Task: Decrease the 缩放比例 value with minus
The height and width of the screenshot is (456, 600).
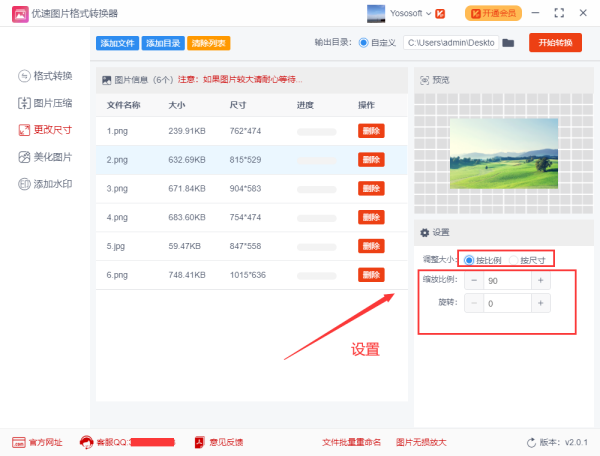Action: point(472,281)
